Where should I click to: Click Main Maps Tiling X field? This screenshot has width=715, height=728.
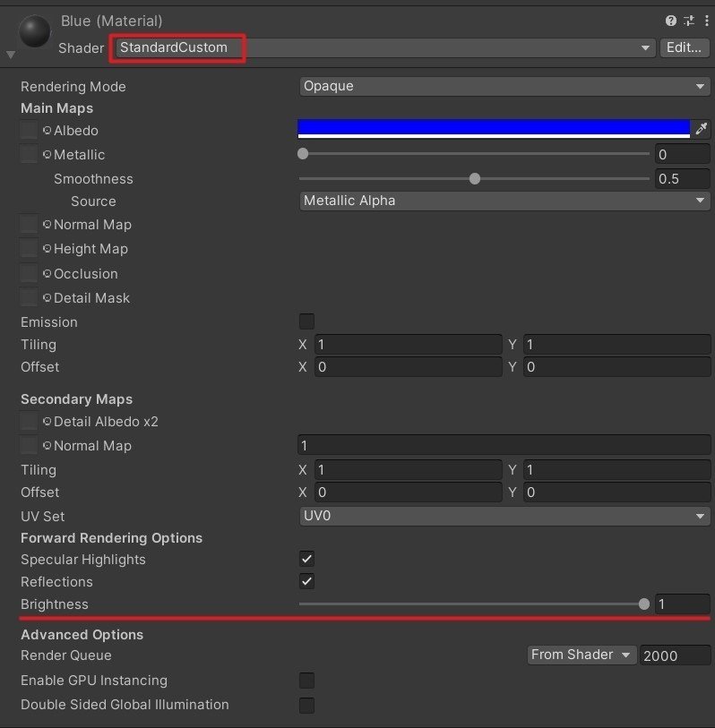click(408, 345)
